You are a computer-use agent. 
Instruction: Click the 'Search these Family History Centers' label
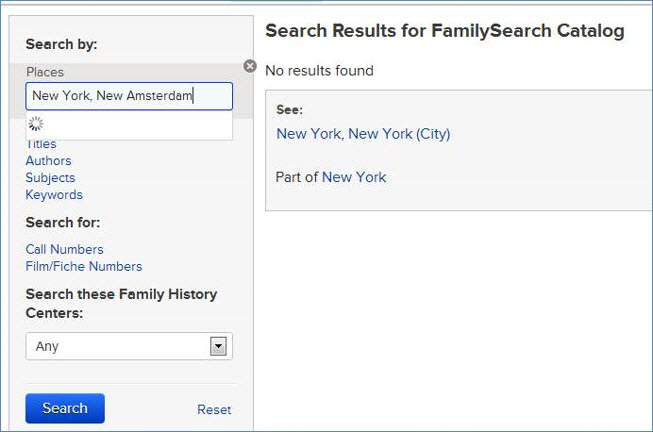click(121, 302)
